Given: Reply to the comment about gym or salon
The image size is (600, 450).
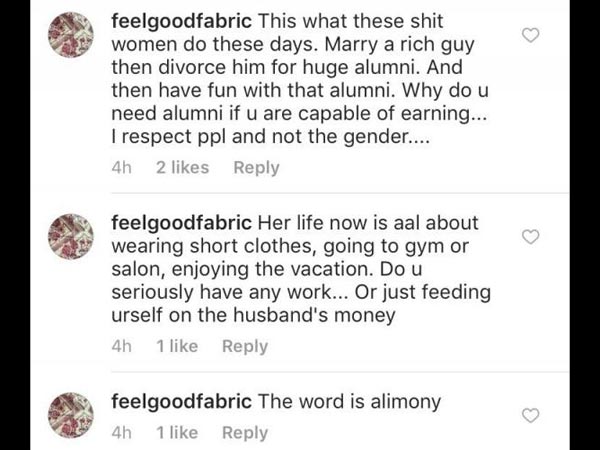Looking at the screenshot, I should pyautogui.click(x=245, y=346).
